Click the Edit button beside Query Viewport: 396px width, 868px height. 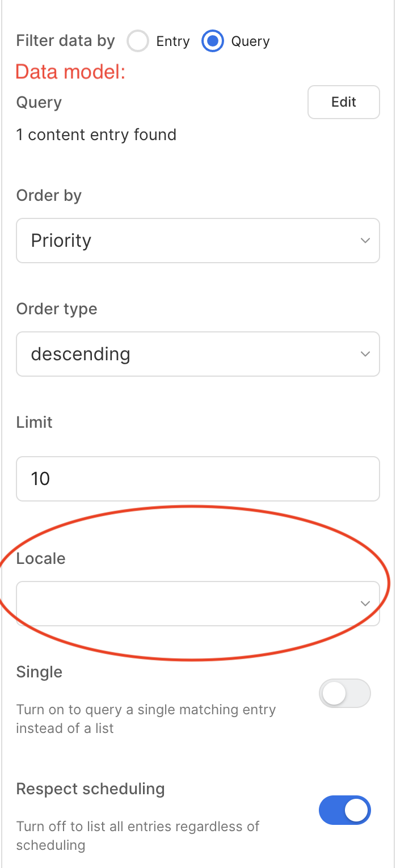343,102
